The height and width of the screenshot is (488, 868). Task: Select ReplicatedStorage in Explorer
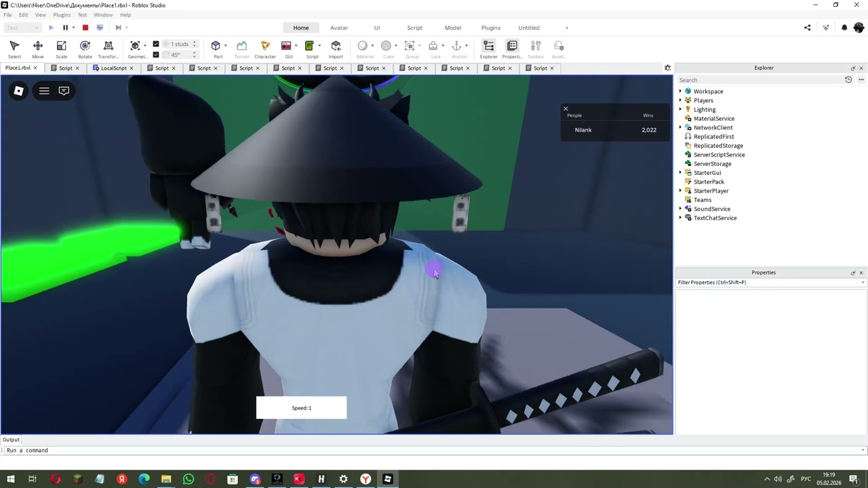point(718,146)
